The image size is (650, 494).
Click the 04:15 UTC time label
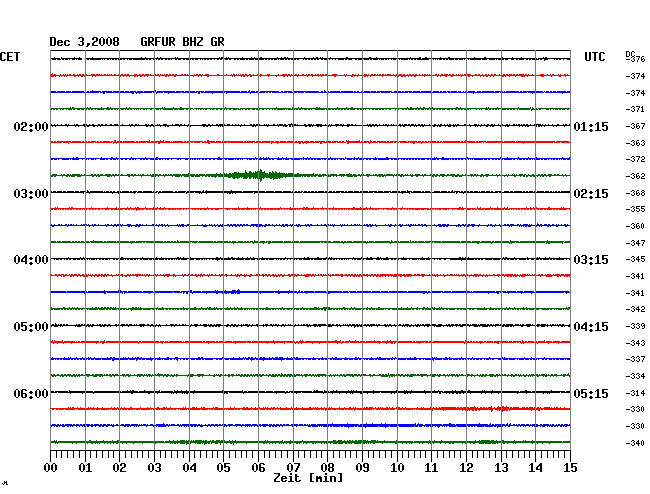pyautogui.click(x=591, y=327)
